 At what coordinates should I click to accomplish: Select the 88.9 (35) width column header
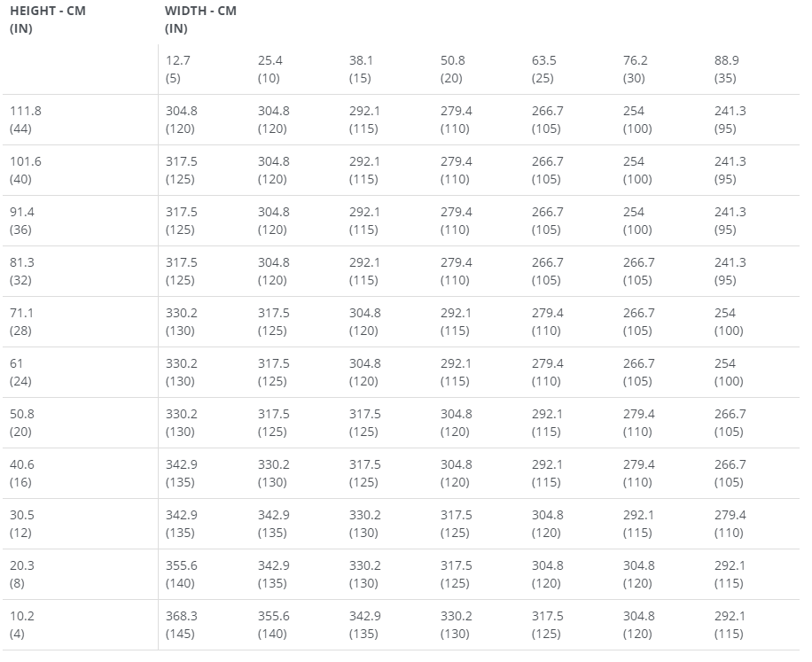point(727,69)
